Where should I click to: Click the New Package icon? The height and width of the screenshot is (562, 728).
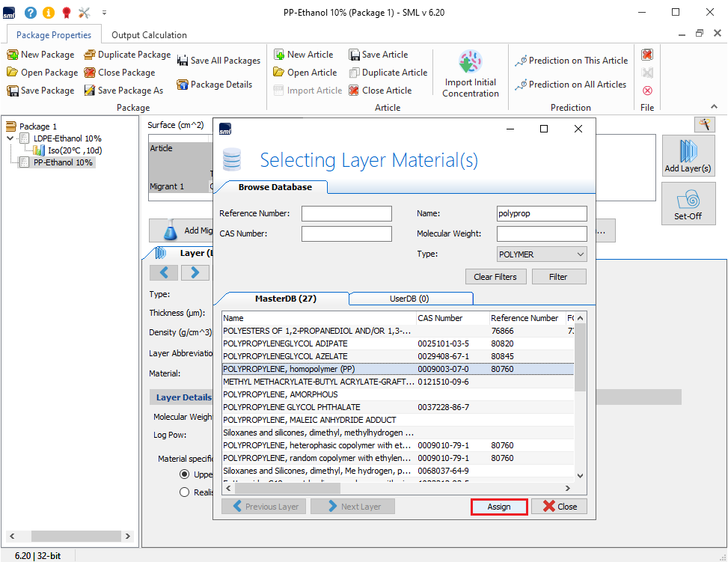click(13, 55)
